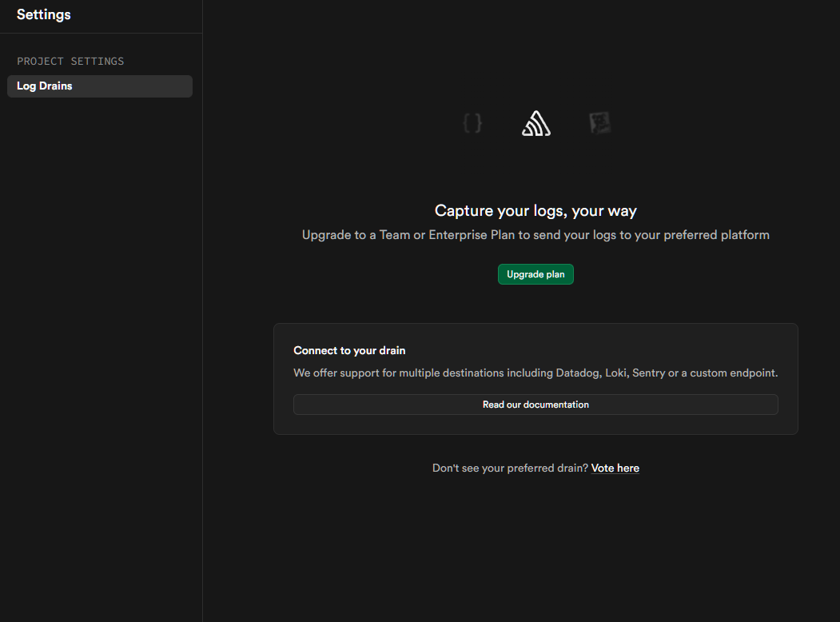Open Read our documentation
This screenshot has width=840, height=622.
coord(535,405)
